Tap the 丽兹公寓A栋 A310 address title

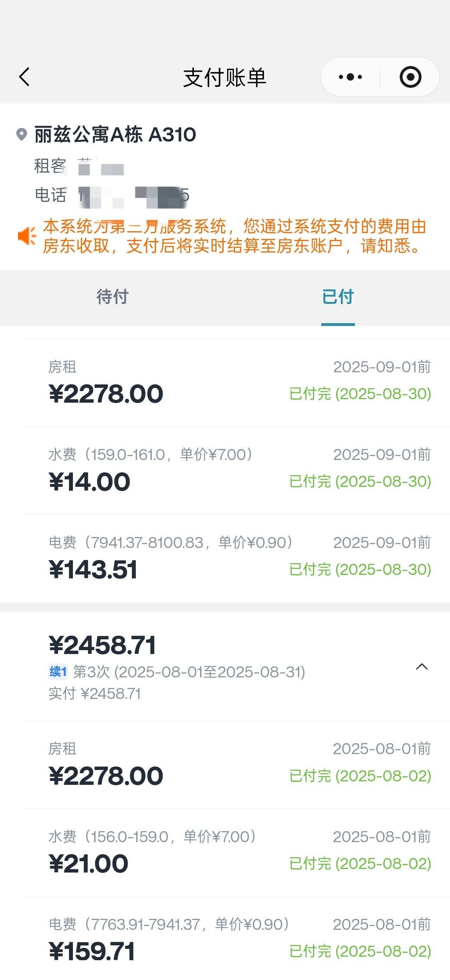click(x=115, y=134)
